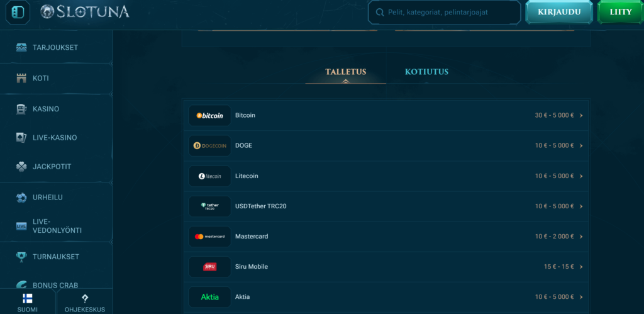Open the Kasino slot machine icon
This screenshot has height=314, width=644.
point(21,109)
